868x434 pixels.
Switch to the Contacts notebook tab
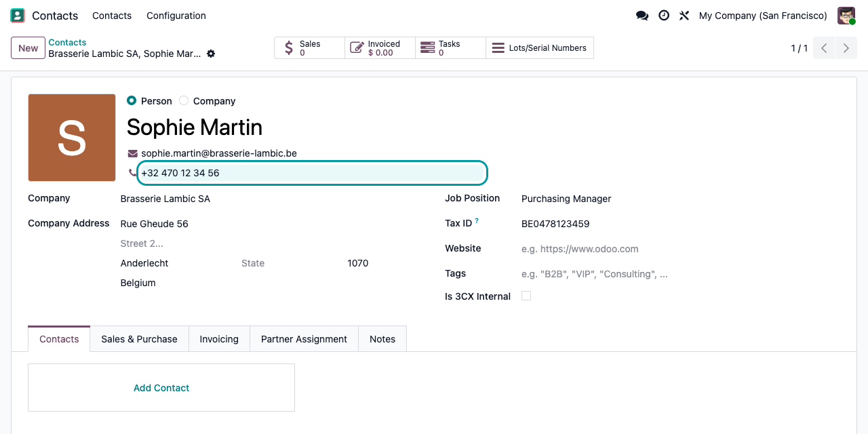point(59,339)
